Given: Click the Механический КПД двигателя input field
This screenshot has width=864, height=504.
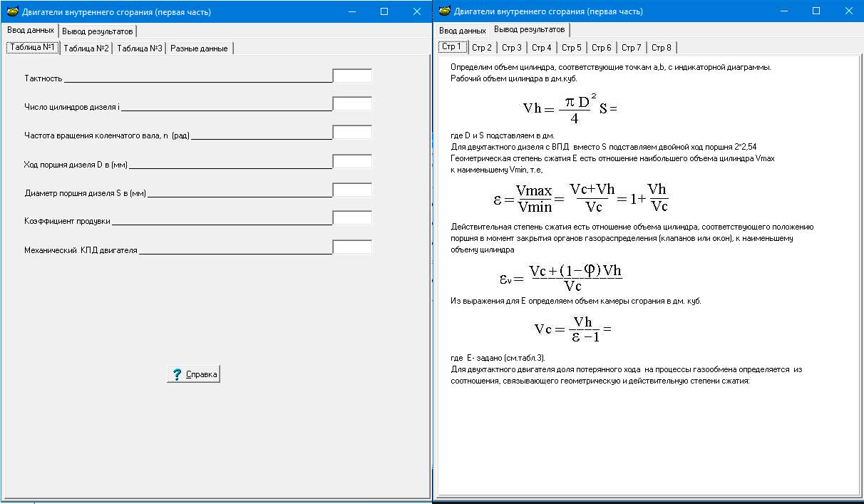Looking at the screenshot, I should coord(352,247).
